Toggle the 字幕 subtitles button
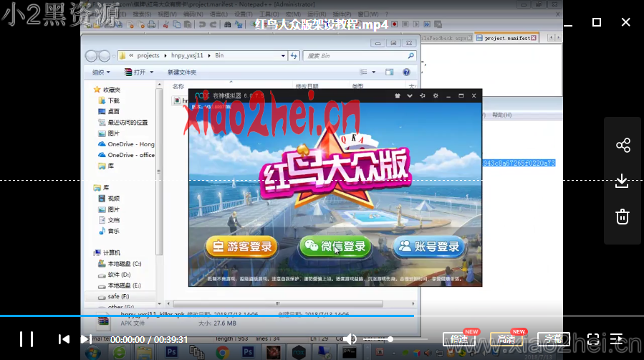 coord(553,339)
